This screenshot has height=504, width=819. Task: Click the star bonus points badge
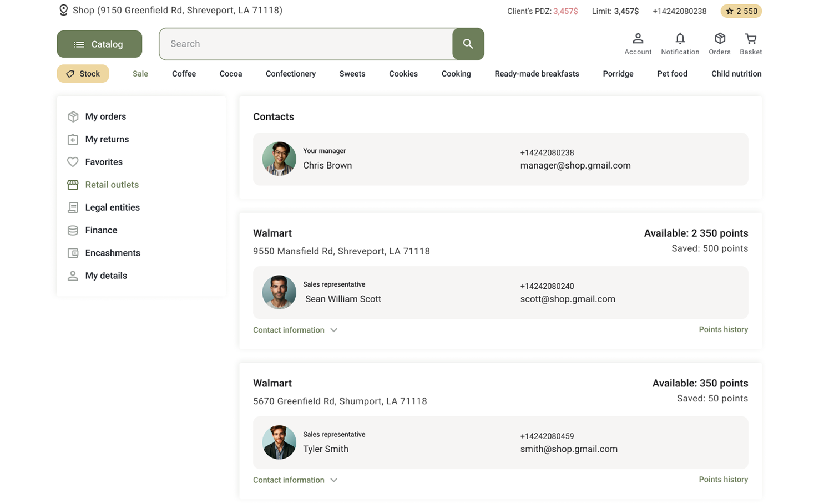741,11
